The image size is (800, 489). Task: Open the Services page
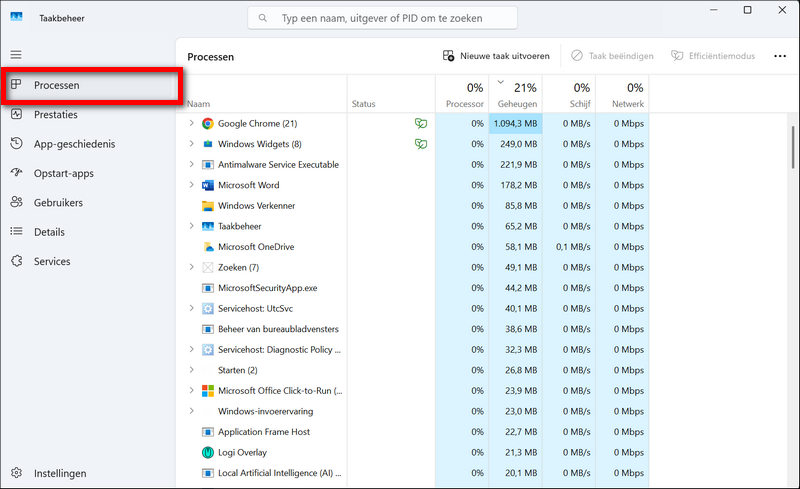click(52, 262)
